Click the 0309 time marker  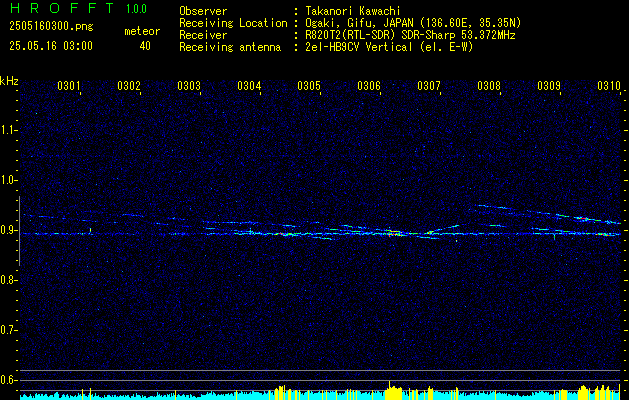pos(549,85)
